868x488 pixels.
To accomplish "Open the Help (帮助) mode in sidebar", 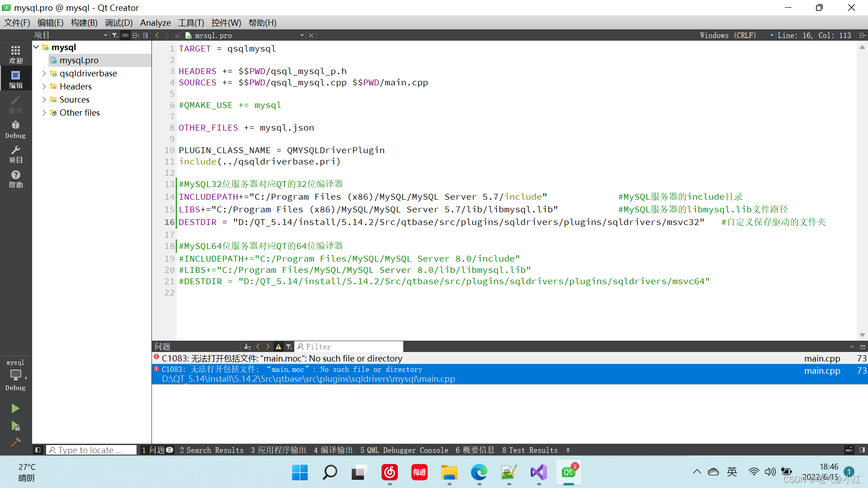I will tap(15, 179).
